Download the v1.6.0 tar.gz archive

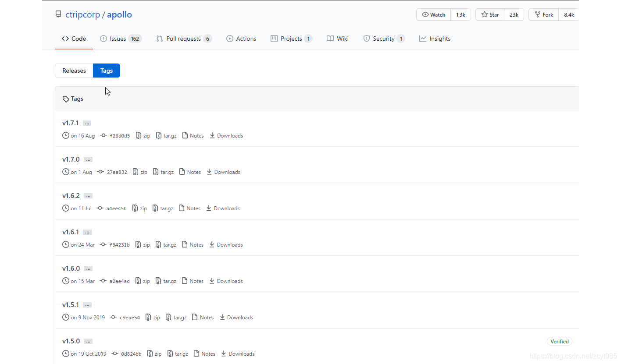[166, 281]
